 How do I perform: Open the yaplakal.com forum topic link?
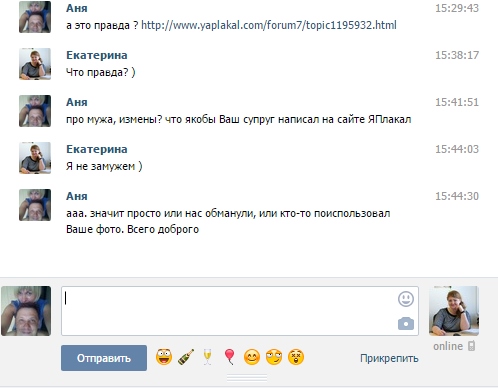coord(269,25)
